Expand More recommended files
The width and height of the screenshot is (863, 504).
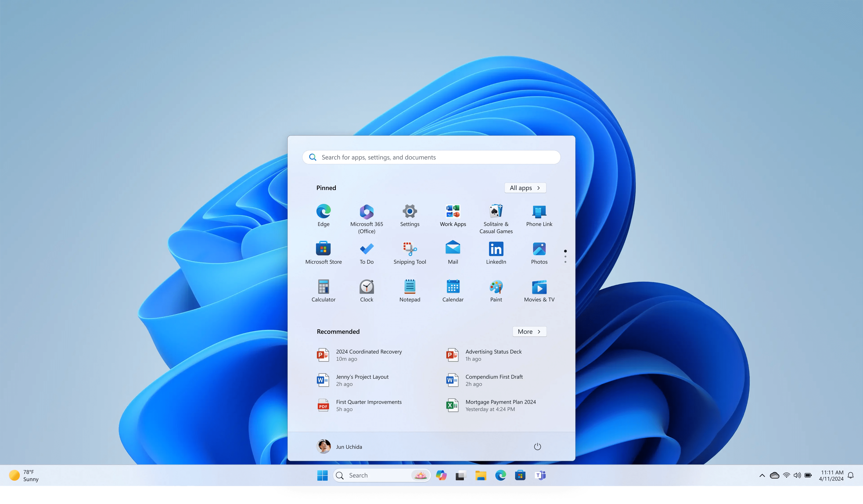pos(529,332)
